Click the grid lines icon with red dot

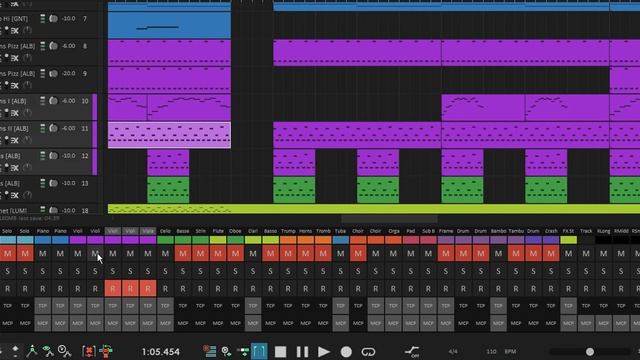pyautogui.click(x=209, y=351)
